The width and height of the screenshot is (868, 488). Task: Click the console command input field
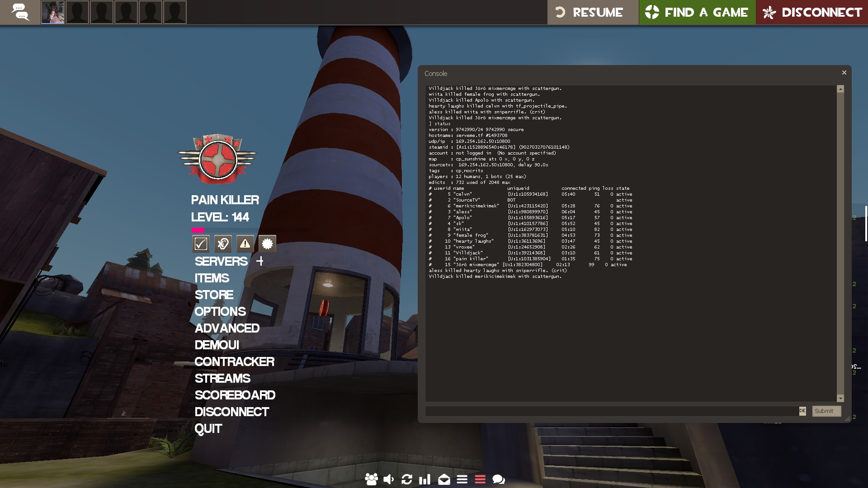[x=611, y=411]
